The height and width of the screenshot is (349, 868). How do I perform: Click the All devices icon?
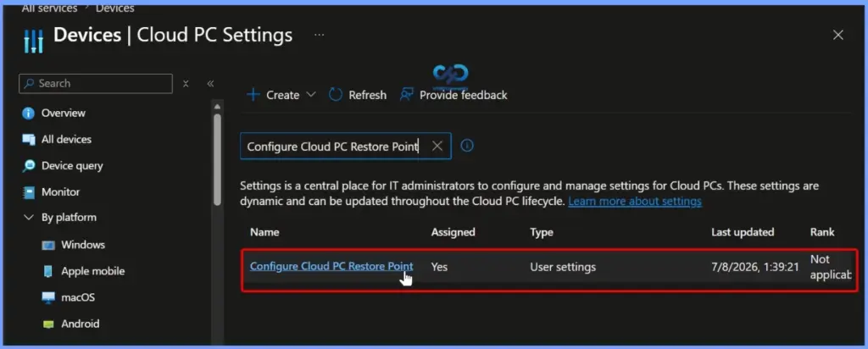pos(29,140)
